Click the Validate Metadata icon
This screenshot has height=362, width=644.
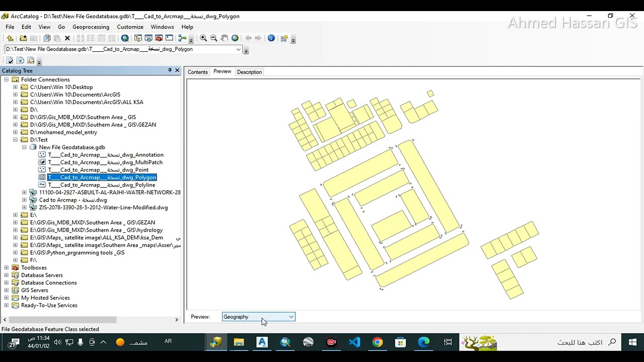[x=10, y=60]
